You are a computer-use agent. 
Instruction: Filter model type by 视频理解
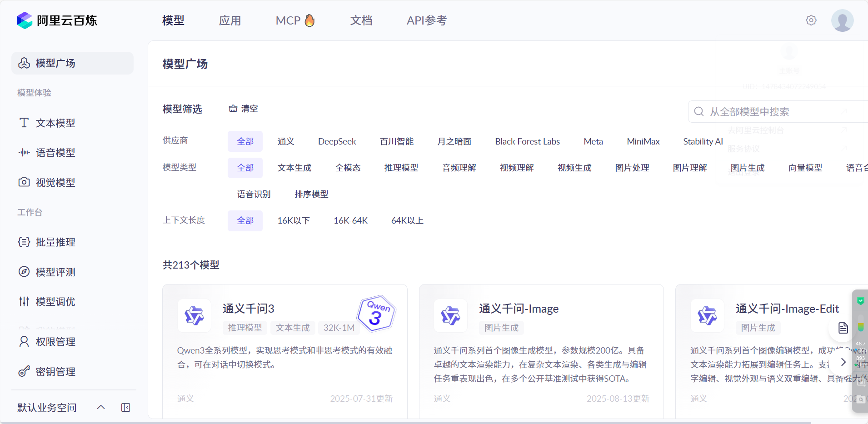tap(517, 168)
